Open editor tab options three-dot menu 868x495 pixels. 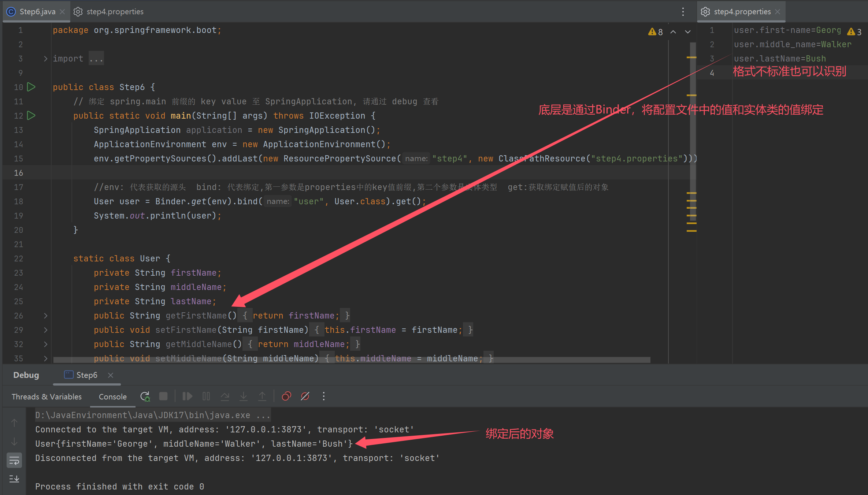[683, 12]
